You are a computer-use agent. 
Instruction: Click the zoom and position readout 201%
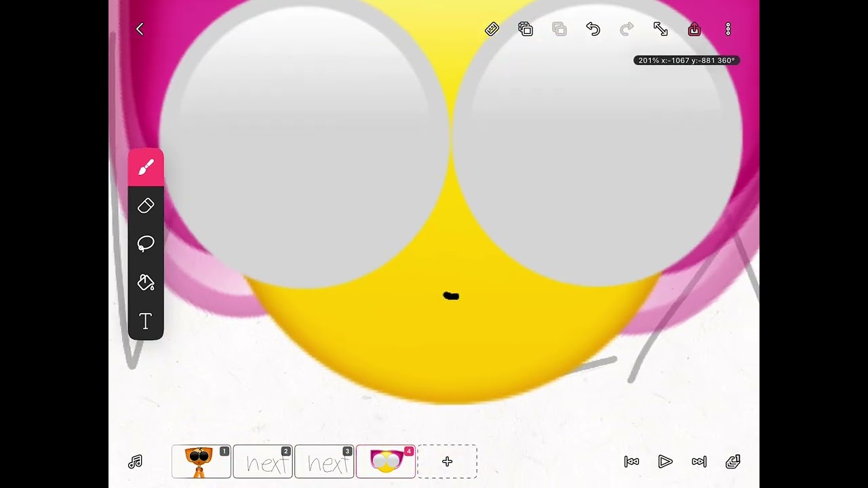[x=686, y=60]
